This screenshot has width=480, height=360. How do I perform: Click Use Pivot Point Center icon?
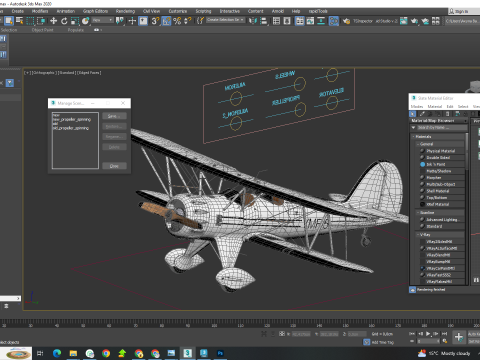click(x=119, y=21)
